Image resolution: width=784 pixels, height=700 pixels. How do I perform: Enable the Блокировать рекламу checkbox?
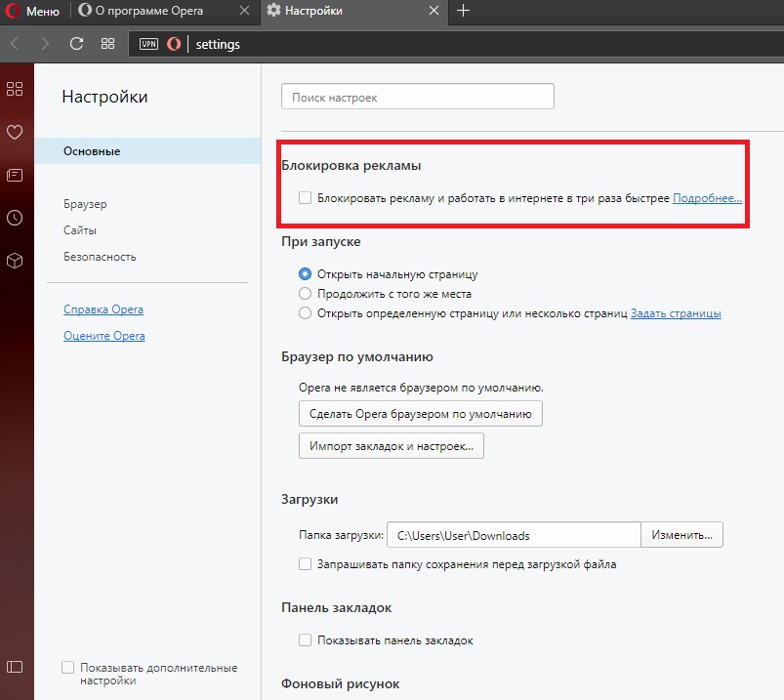tap(305, 198)
